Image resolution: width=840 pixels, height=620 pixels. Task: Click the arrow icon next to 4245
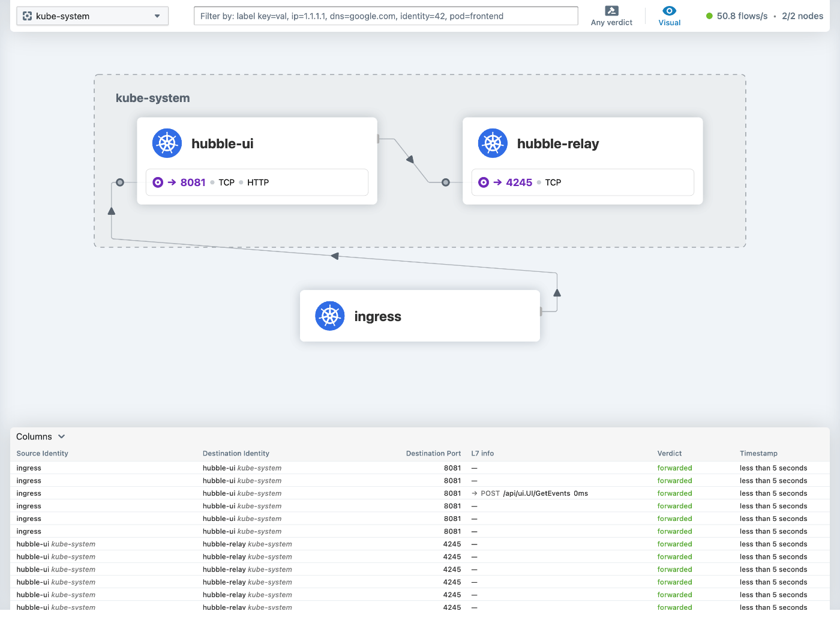[497, 182]
